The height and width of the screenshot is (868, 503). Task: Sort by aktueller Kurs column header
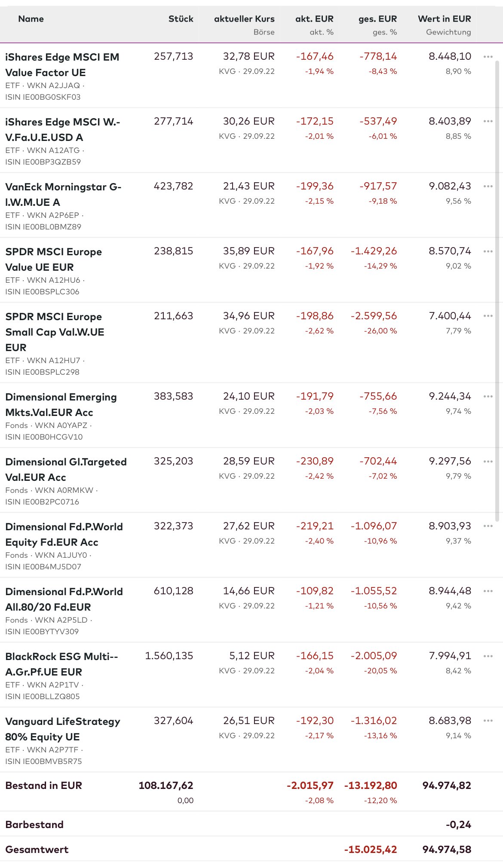(x=244, y=19)
